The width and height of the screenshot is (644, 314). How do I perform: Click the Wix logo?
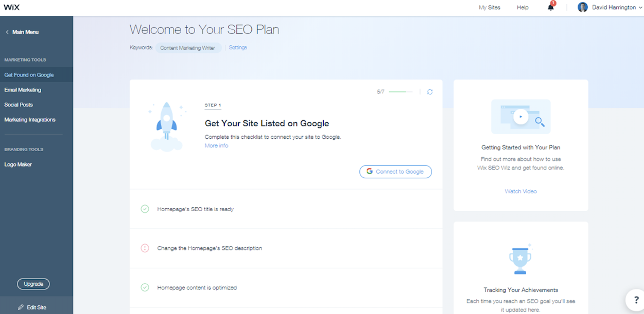pos(12,7)
